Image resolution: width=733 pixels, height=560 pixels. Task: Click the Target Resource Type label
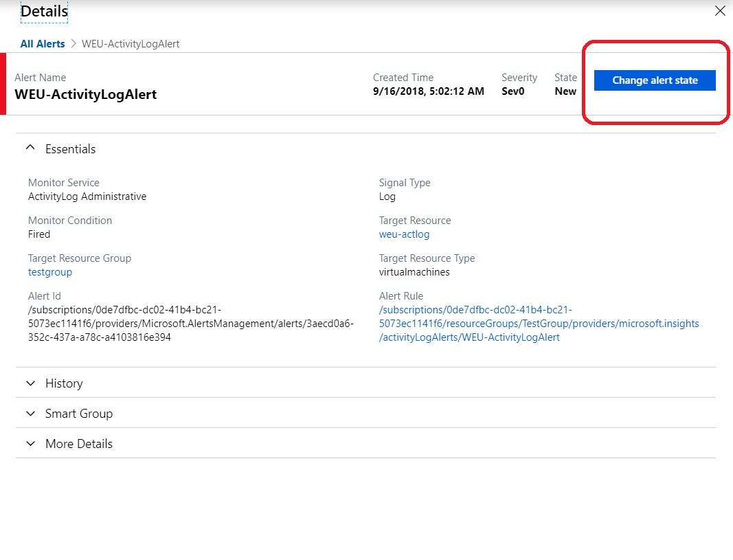[x=427, y=258]
